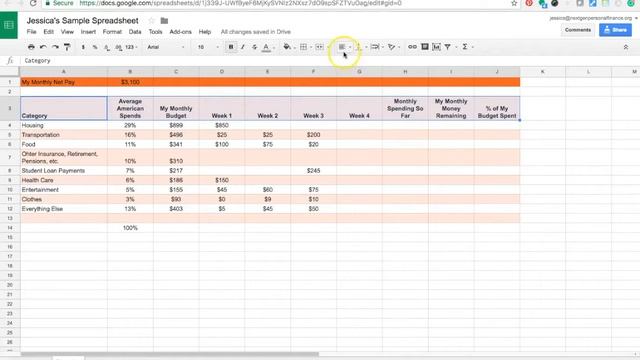Hide the menus with the collapse arrows
Viewport: 640px width, 360px height.
[626, 47]
